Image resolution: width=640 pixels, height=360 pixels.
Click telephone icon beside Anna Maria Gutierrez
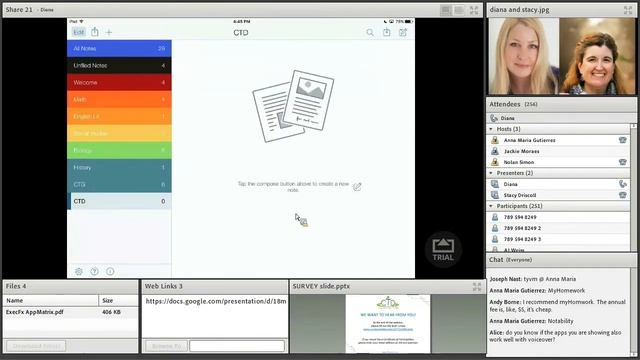(x=622, y=140)
